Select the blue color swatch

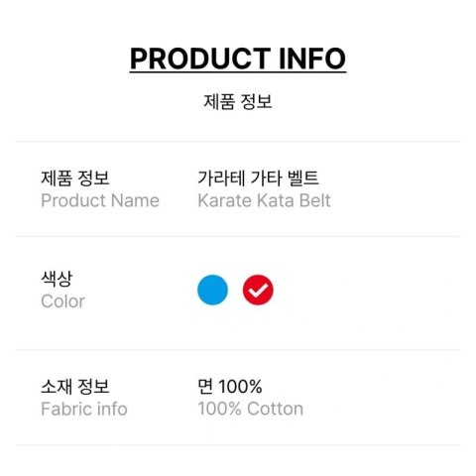coord(212,290)
